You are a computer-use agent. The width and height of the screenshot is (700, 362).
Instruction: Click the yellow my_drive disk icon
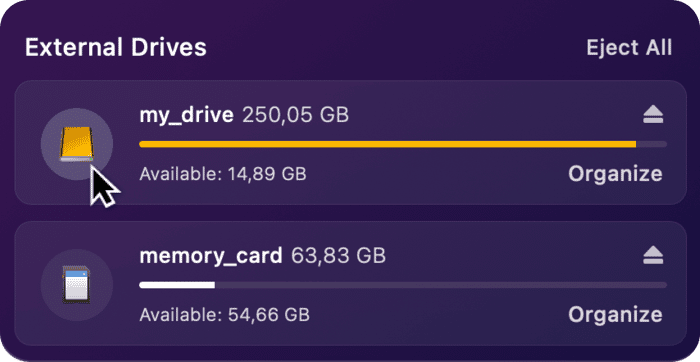coord(77,144)
